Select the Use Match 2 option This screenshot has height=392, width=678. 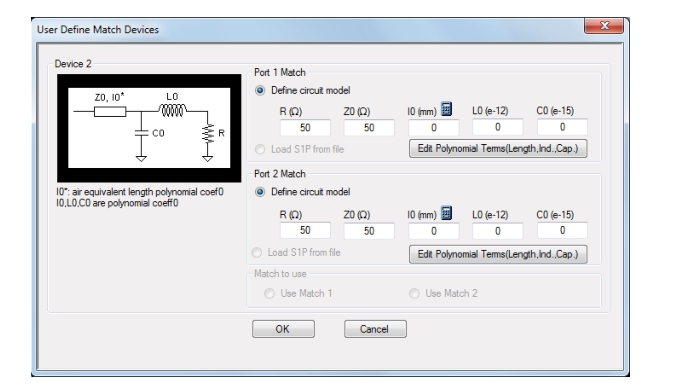click(x=414, y=293)
